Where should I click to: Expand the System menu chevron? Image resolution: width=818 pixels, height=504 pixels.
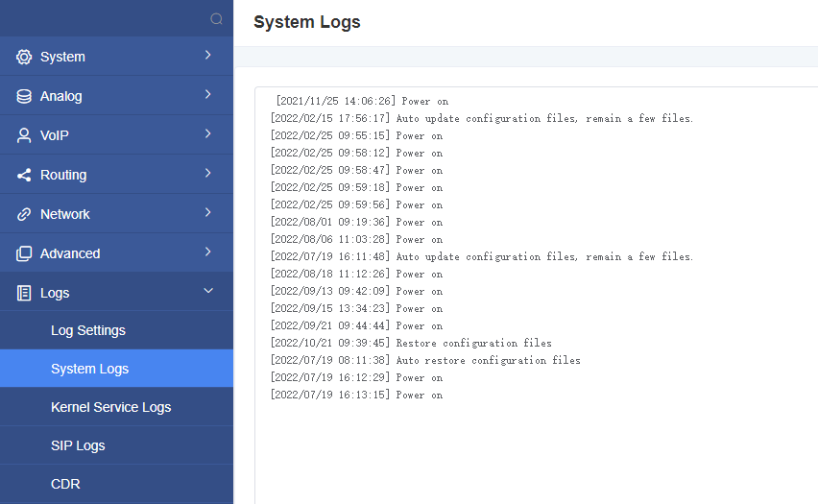point(208,55)
